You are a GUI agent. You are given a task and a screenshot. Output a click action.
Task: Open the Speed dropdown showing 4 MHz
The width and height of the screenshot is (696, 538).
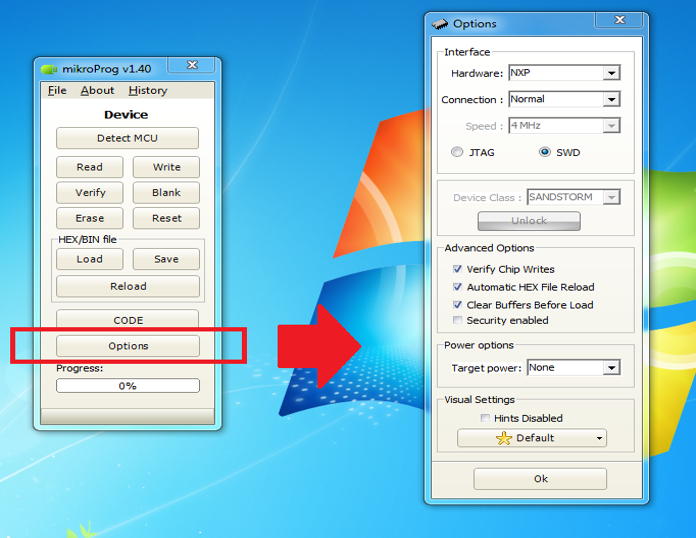pos(611,126)
